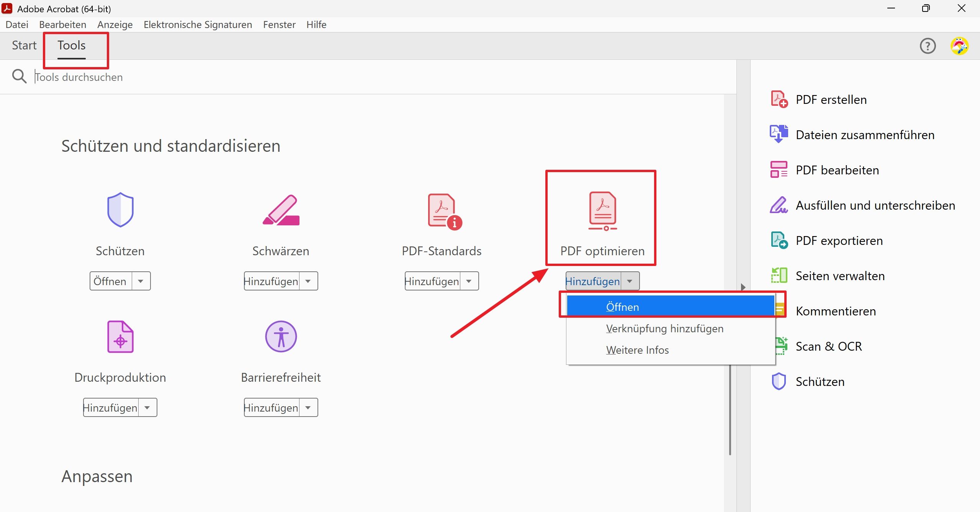Click Hinzufügen button under Schwärzen

[272, 281]
